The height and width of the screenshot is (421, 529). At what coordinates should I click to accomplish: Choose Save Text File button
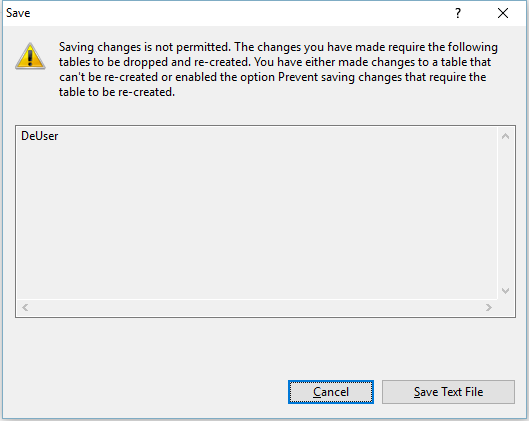448,392
